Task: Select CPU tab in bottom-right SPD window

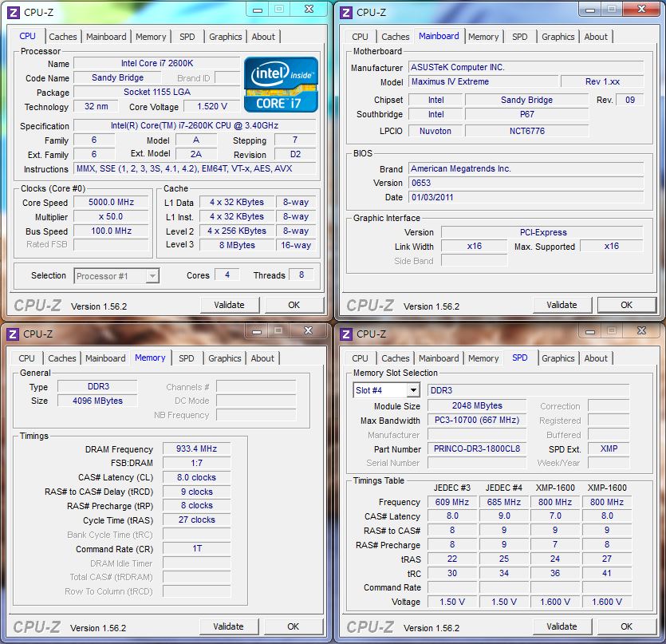Action: click(361, 358)
